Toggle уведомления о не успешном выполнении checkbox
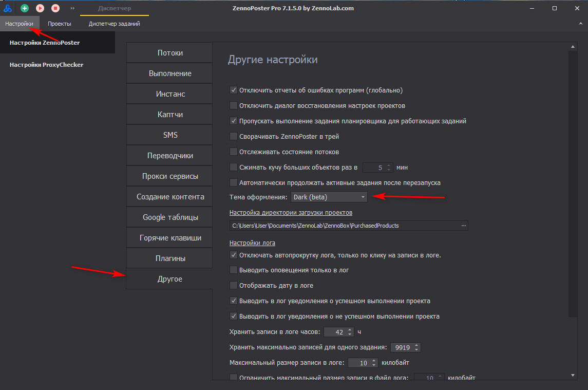 pos(233,316)
